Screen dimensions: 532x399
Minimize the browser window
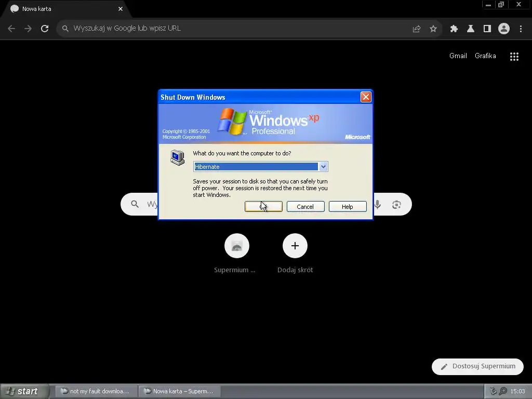(488, 5)
